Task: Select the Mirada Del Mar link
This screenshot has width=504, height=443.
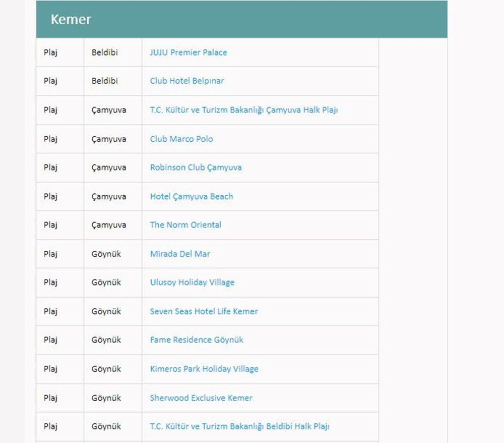Action: point(180,254)
